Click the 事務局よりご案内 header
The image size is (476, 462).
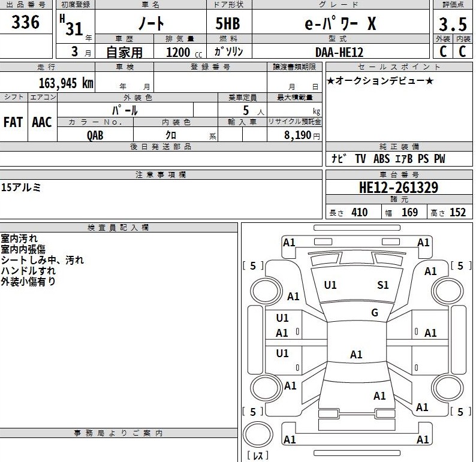118,433
